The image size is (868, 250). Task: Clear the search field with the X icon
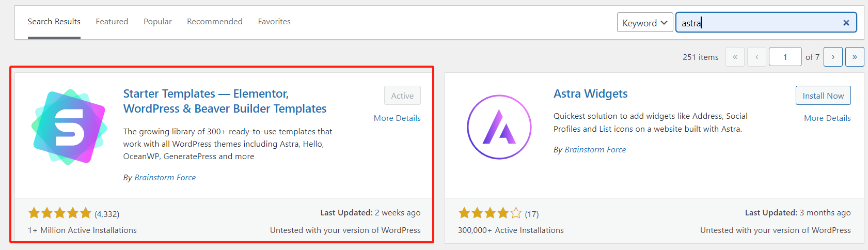click(x=846, y=23)
